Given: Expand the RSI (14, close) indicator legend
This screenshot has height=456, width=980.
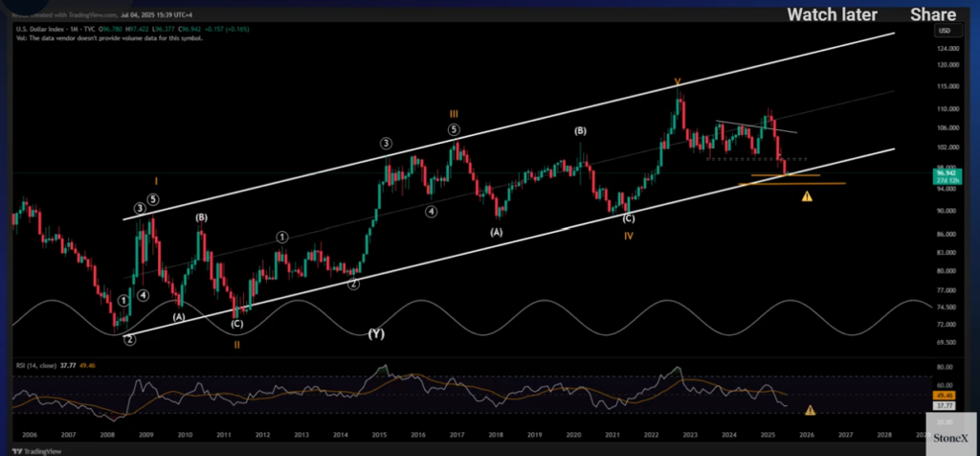Looking at the screenshot, I should click(x=37, y=365).
